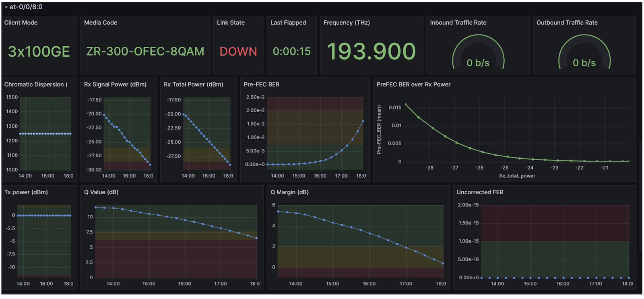The height and width of the screenshot is (299, 644).
Task: Click 2.00e-15 label on Uncorrected FER axis
Action: (x=468, y=205)
